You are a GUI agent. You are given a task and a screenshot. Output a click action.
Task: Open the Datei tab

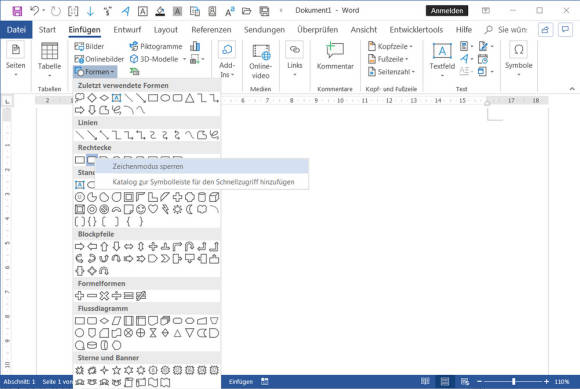click(x=16, y=30)
